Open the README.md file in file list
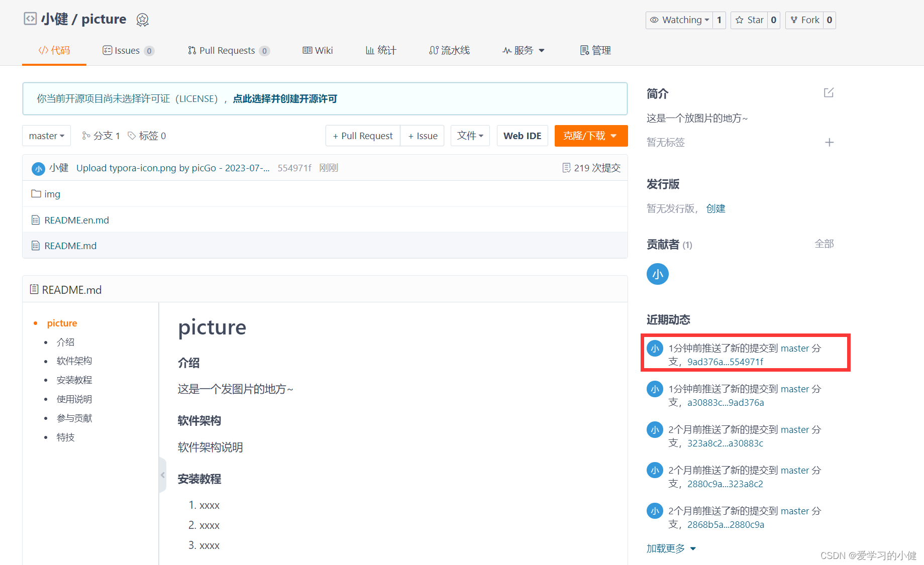The image size is (924, 565). (70, 246)
